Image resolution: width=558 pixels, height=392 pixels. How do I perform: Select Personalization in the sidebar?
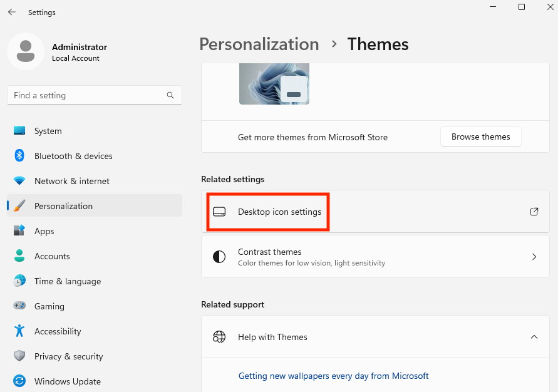[x=63, y=206]
